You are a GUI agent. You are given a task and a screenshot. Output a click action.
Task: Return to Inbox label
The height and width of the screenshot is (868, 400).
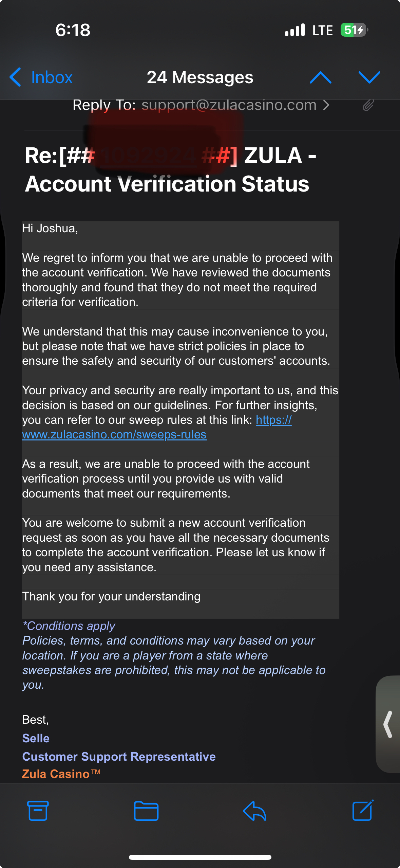tap(52, 77)
